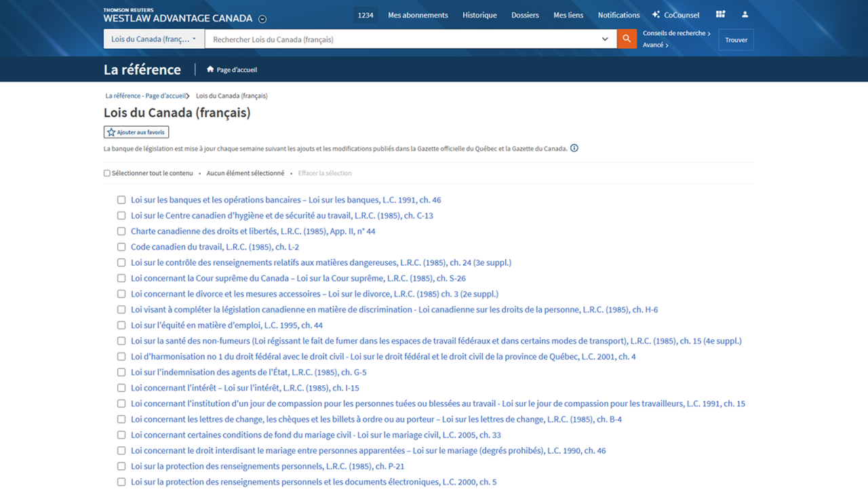Check Sélectionner tout le contenu box

click(107, 174)
